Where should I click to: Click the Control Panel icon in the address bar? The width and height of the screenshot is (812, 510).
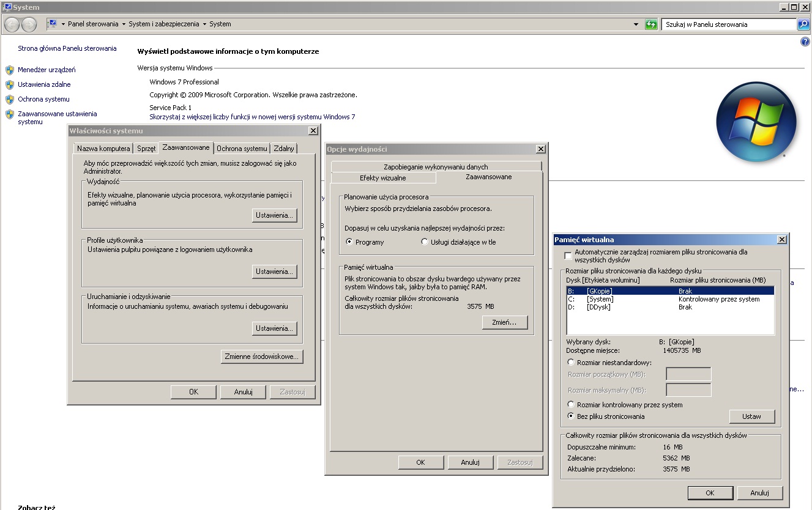click(x=53, y=24)
